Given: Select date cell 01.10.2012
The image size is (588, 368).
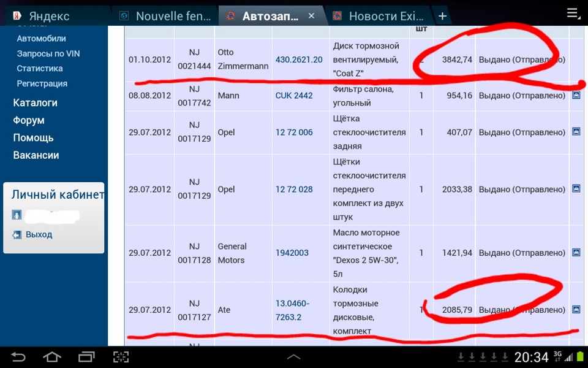Looking at the screenshot, I should click(149, 59).
